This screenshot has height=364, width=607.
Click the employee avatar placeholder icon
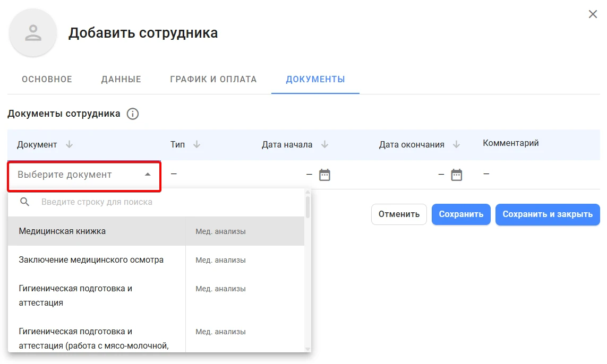(33, 33)
